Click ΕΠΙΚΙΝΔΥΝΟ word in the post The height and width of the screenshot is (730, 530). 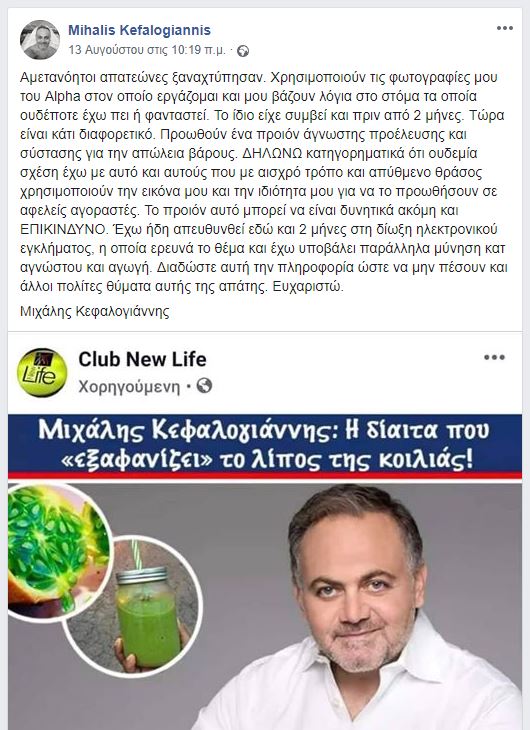64,230
